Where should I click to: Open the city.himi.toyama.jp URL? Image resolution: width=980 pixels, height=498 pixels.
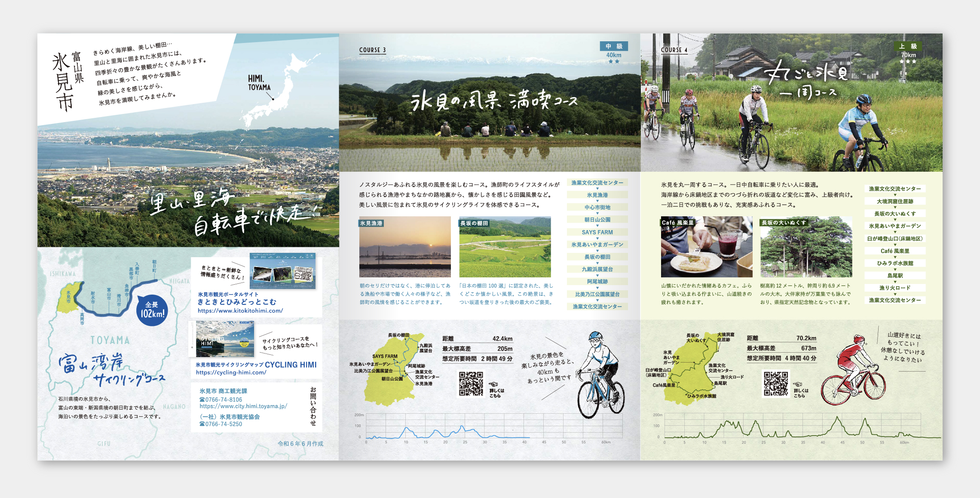pos(243,406)
